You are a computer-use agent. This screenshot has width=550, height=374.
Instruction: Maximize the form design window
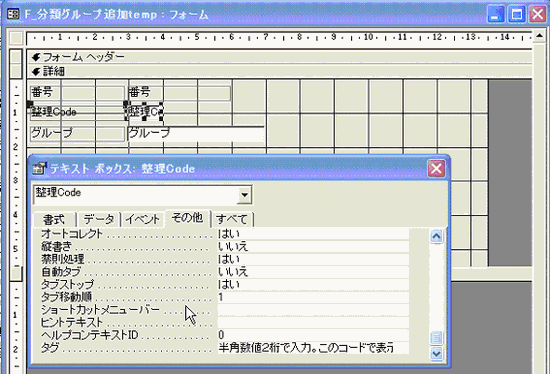(517, 14)
